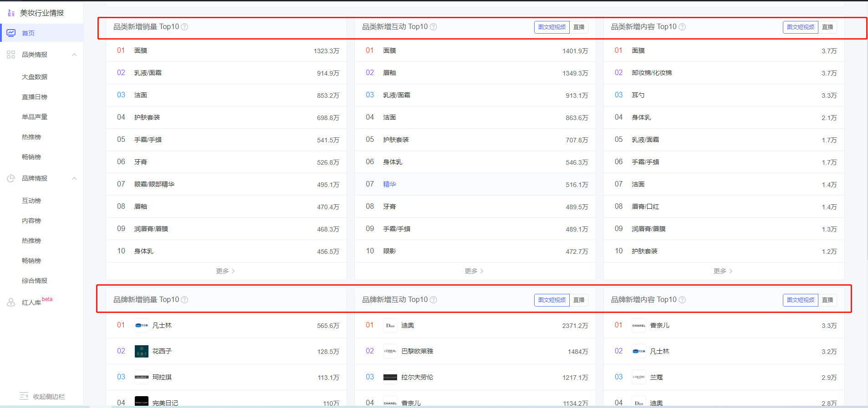Click the 1323.3万 sales value
The image size is (868, 408).
327,51
